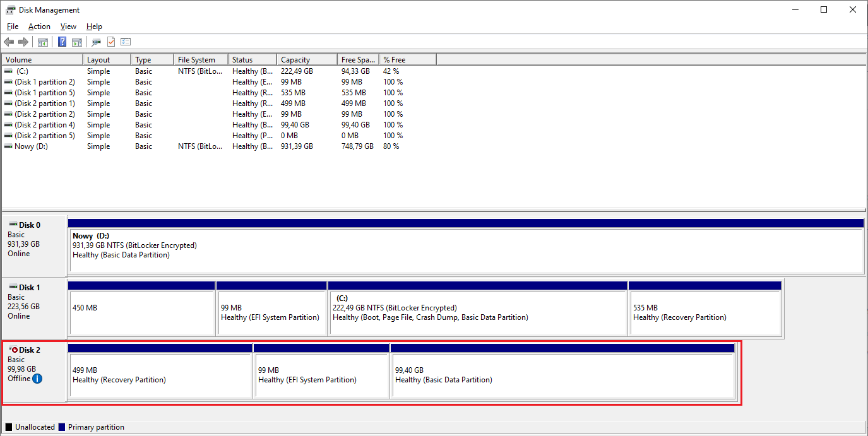Sort volumes by Capacity column header
This screenshot has width=868, height=436.
coord(306,60)
